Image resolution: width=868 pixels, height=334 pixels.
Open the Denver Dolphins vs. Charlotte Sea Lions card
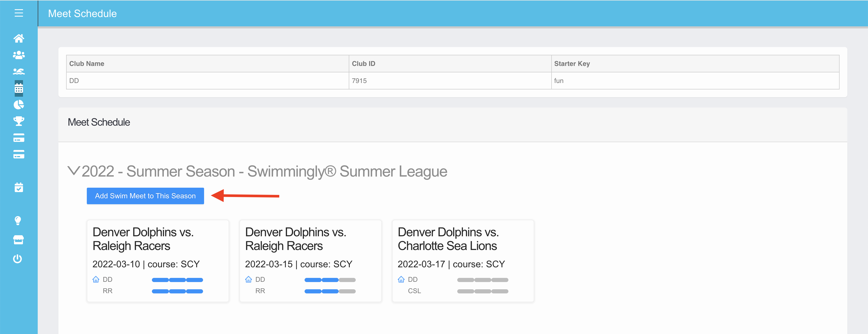click(463, 261)
